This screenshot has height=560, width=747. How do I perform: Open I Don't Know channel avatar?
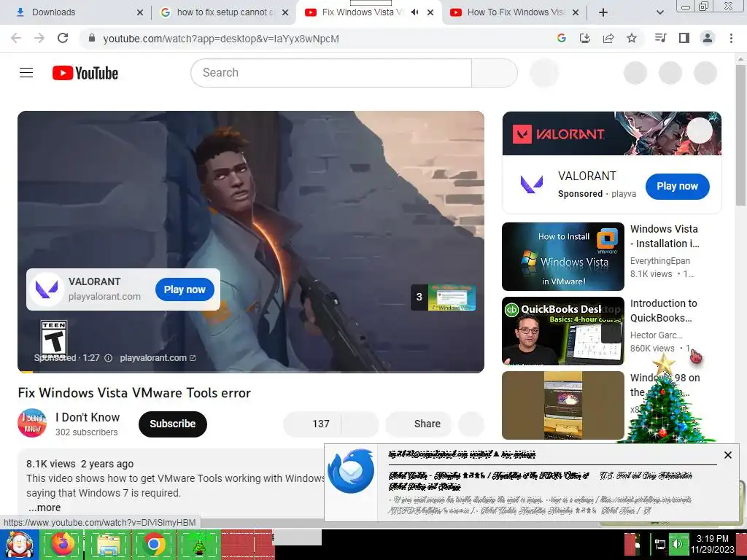[x=32, y=423]
